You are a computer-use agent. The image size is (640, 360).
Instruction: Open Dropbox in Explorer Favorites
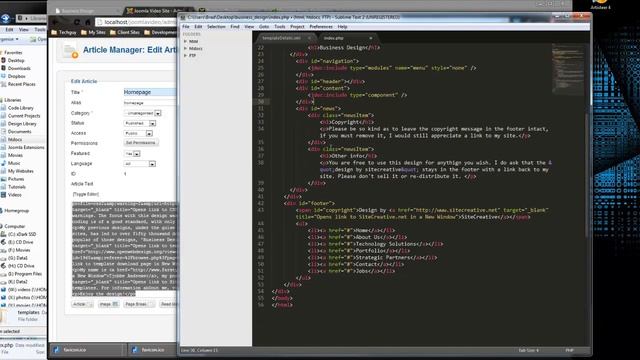tap(16, 76)
